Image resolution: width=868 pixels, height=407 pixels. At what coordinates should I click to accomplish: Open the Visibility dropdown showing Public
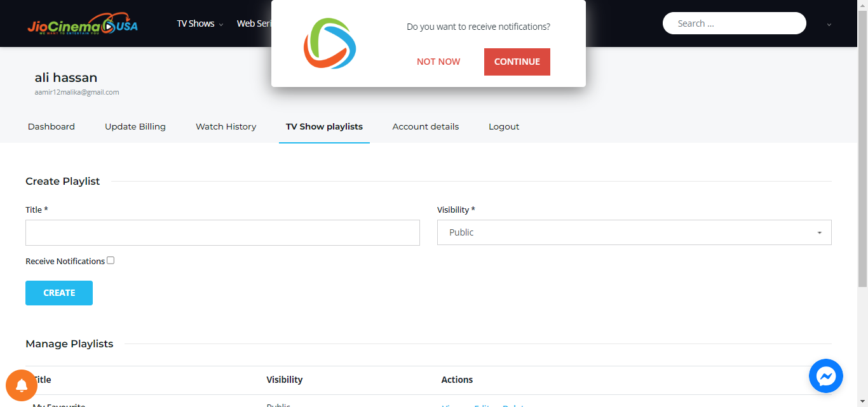click(634, 232)
